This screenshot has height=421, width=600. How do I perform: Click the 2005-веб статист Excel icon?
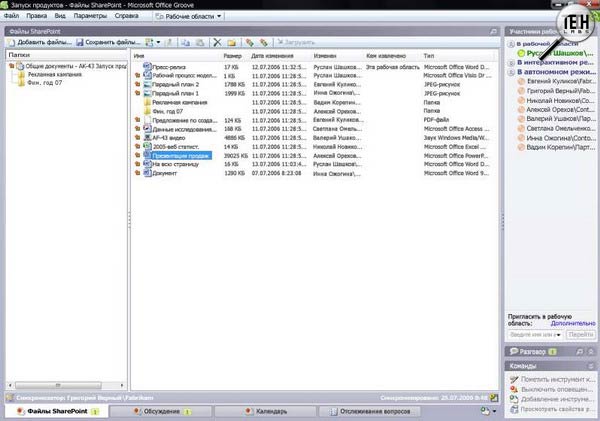point(147,146)
